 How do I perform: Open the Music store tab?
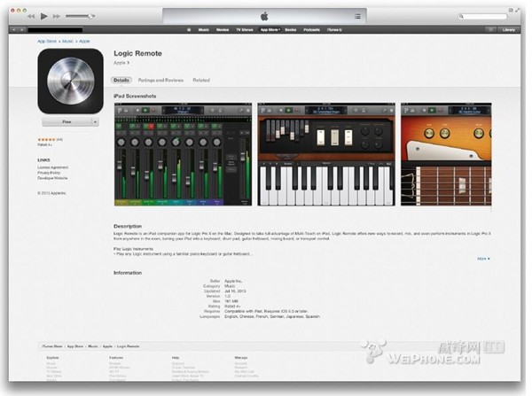(204, 30)
